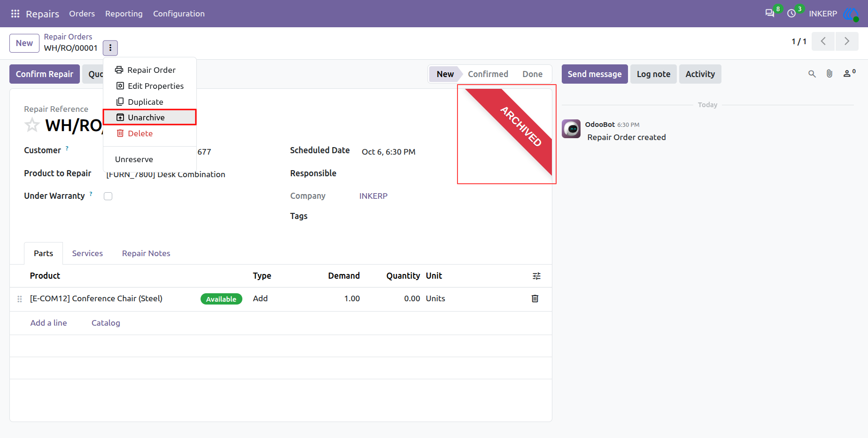Image resolution: width=868 pixels, height=438 pixels.
Task: Switch to the Services tab
Action: (87, 253)
